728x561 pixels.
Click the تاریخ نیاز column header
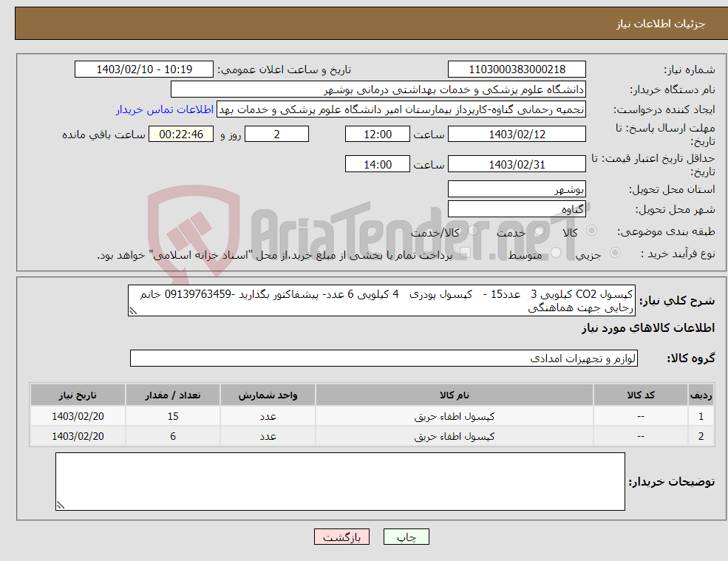(x=78, y=395)
